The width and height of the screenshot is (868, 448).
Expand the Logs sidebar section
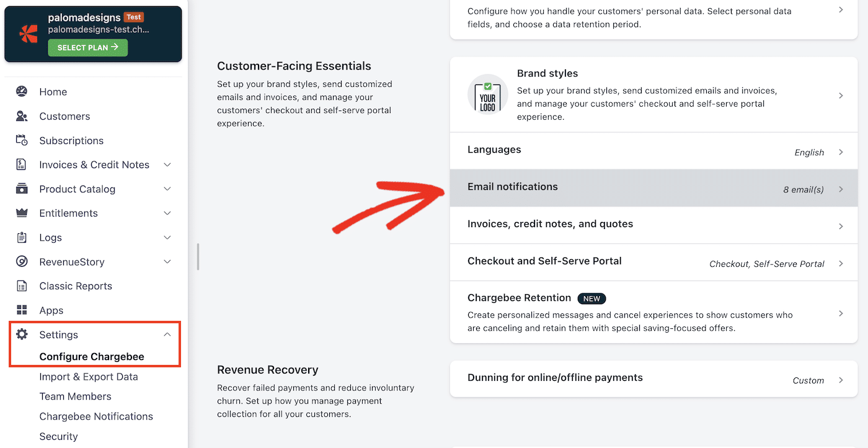coord(167,237)
